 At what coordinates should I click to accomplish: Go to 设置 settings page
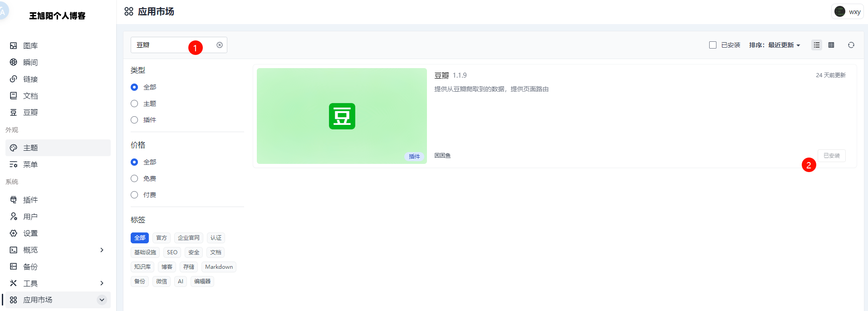30,233
